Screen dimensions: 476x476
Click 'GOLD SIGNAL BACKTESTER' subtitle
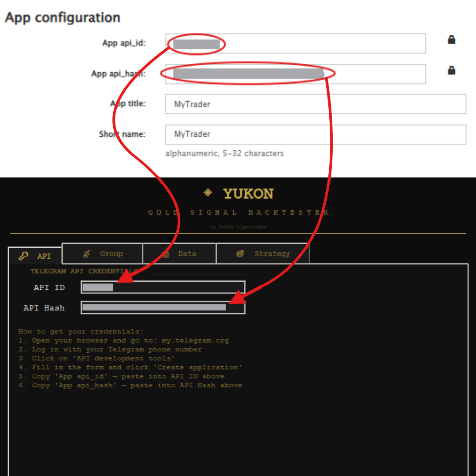238,212
